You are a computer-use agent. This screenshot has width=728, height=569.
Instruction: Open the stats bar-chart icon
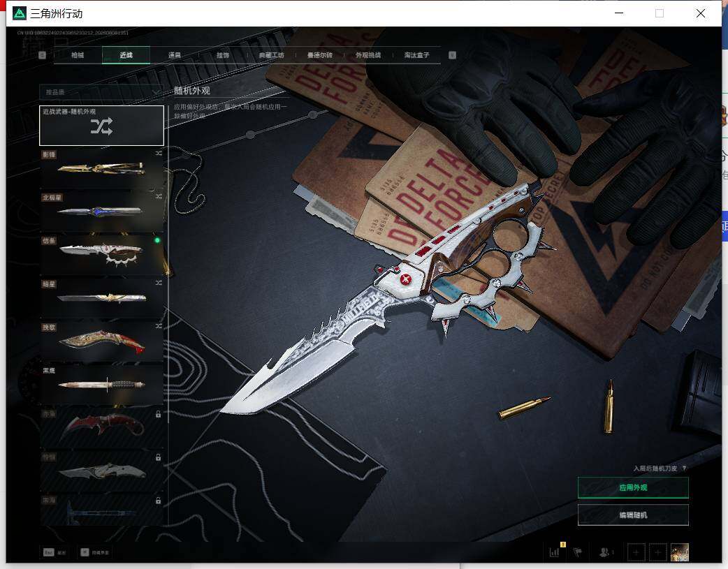point(554,552)
